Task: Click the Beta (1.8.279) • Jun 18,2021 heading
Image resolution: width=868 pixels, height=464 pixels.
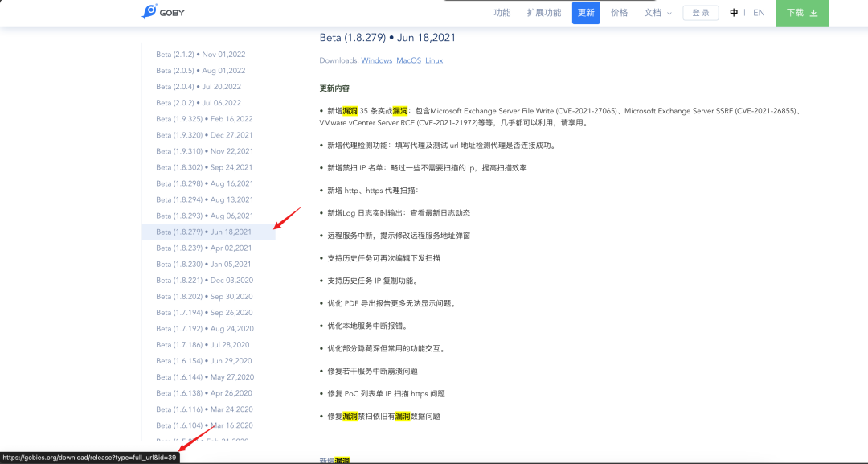Action: pyautogui.click(x=387, y=38)
